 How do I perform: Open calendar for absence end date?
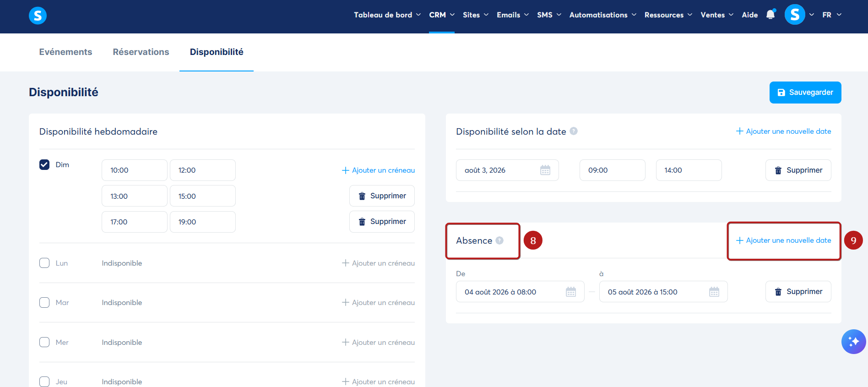(x=714, y=292)
